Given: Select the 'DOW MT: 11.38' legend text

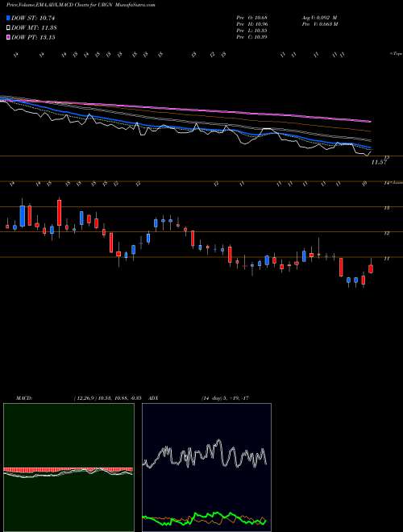Looking at the screenshot, I should coord(34,28).
